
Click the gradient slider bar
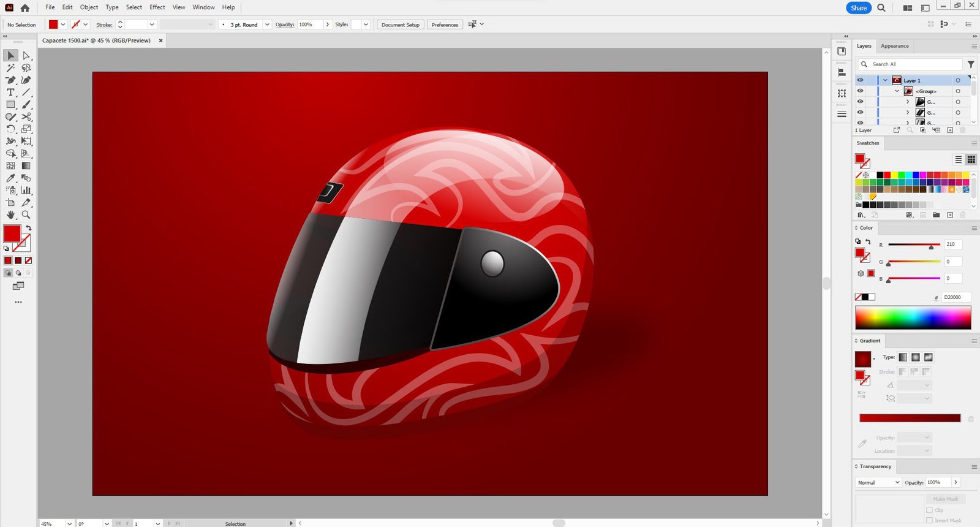[910, 418]
